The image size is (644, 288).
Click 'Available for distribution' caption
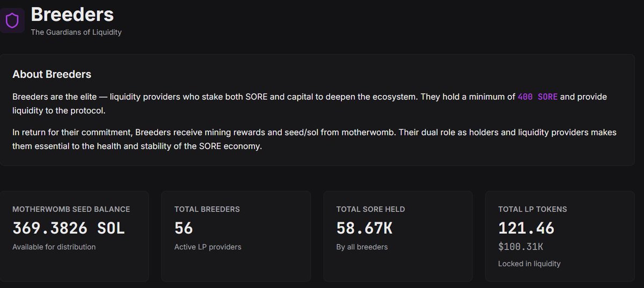click(x=54, y=247)
